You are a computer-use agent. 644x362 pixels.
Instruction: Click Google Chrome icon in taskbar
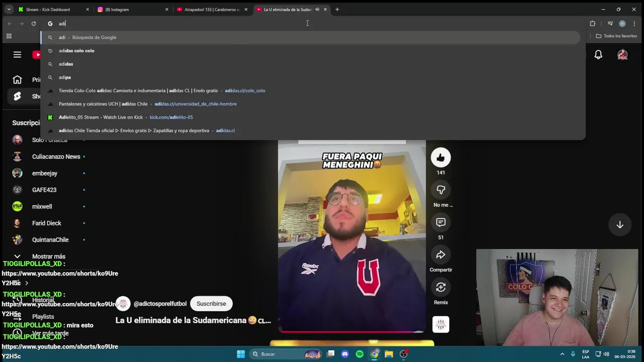click(x=374, y=354)
